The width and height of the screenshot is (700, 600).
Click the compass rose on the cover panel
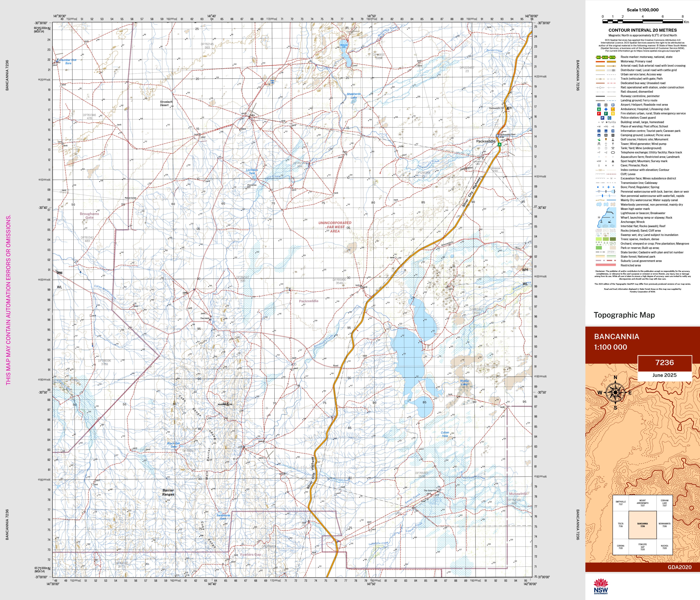pyautogui.click(x=615, y=393)
